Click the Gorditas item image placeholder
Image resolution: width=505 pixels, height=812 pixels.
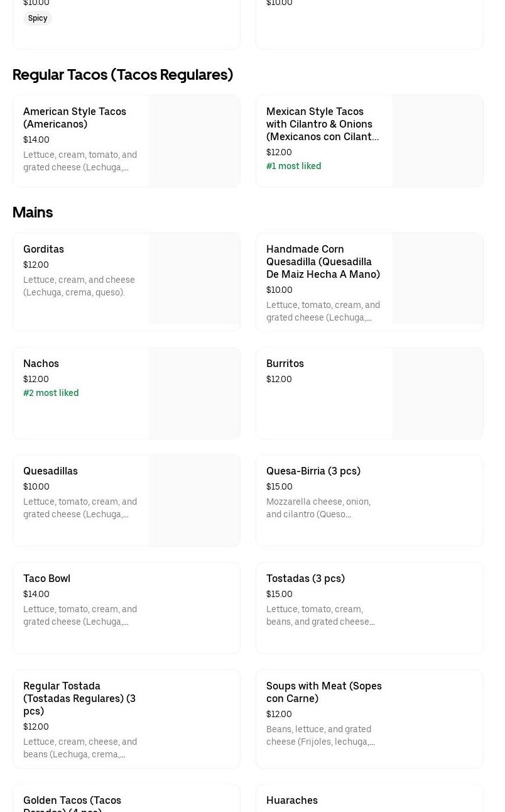pos(194,279)
